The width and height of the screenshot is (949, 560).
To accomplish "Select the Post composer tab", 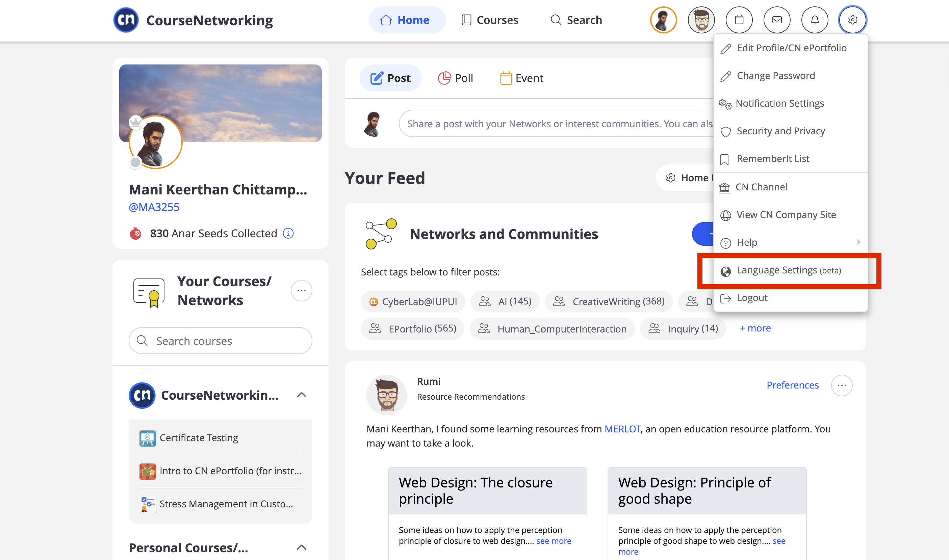I will [x=390, y=78].
